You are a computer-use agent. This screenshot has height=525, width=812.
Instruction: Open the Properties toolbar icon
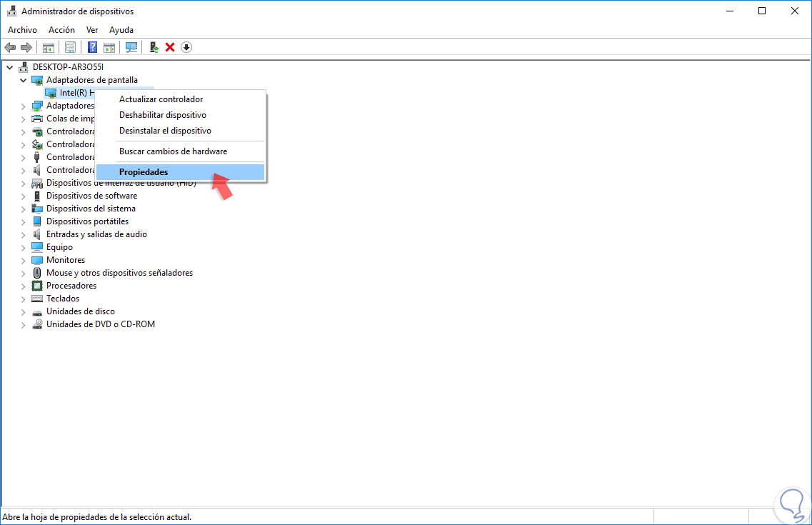[71, 48]
